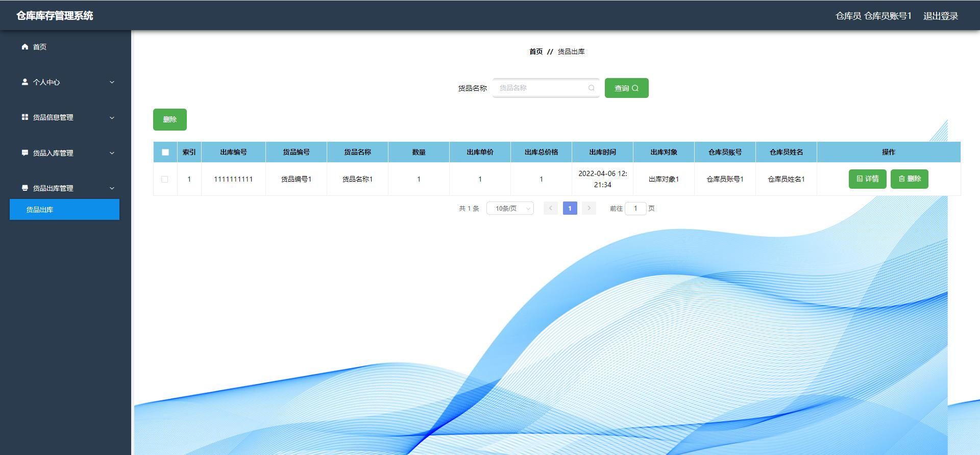Click the icon beside 货品入库管理

[24, 153]
